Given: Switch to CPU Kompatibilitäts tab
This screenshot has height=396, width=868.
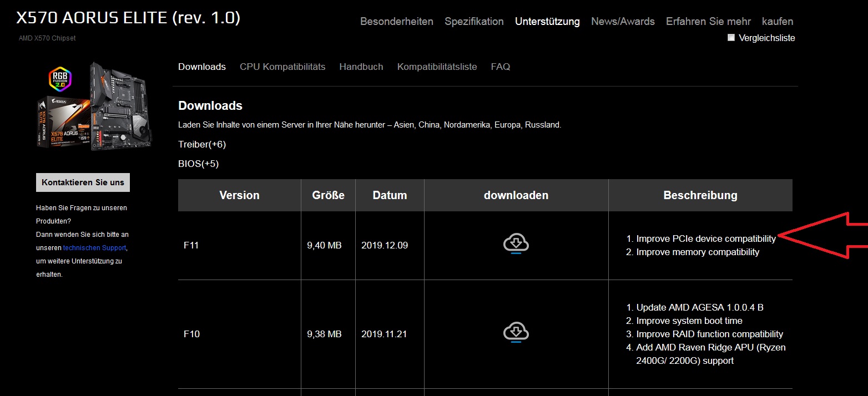Looking at the screenshot, I should pyautogui.click(x=282, y=67).
